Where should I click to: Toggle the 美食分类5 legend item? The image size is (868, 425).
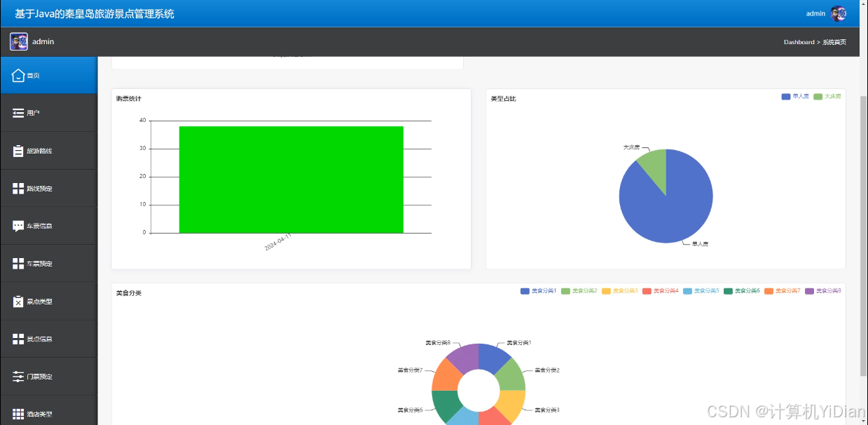(701, 290)
